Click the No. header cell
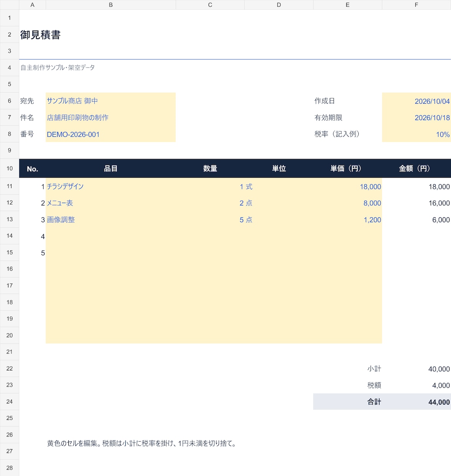The image size is (451, 476). click(32, 169)
